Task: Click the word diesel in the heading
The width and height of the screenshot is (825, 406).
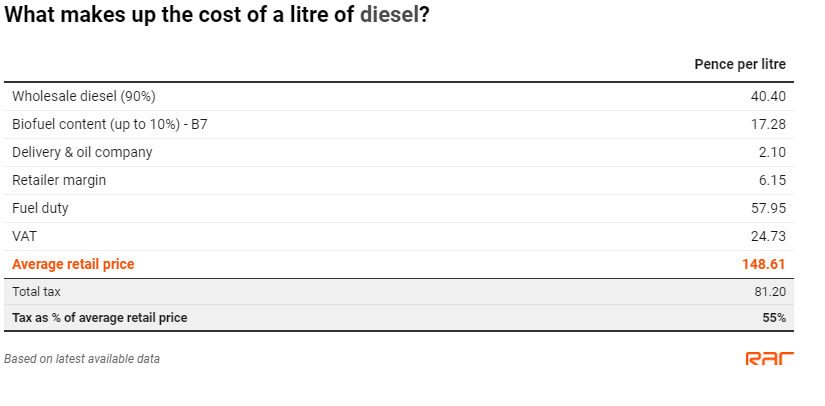Action: click(x=389, y=15)
